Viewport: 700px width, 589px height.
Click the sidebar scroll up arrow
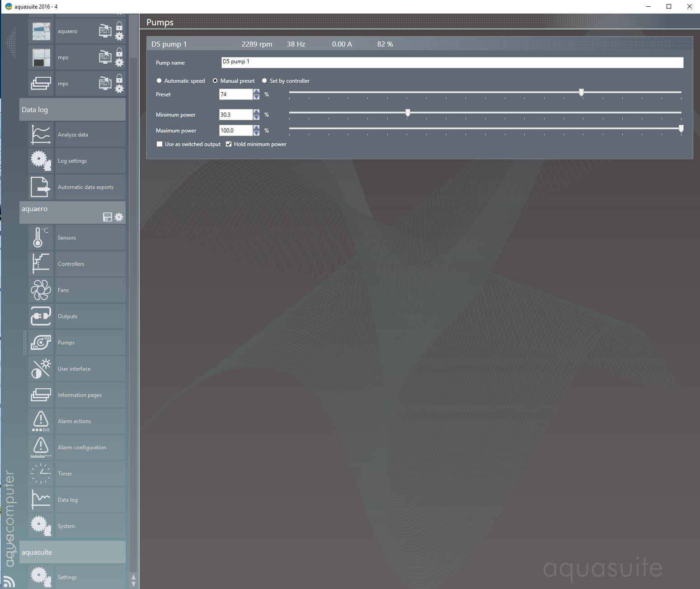133,577
